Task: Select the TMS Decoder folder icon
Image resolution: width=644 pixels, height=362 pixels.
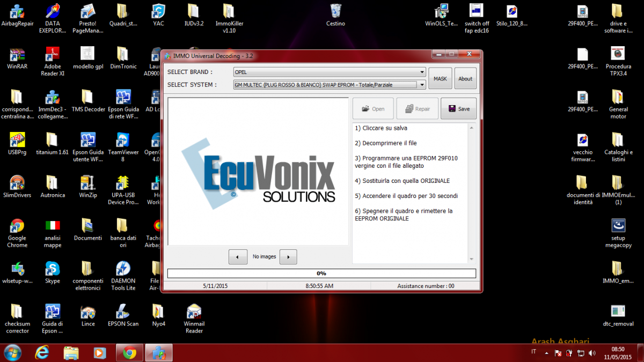Action: click(x=87, y=101)
